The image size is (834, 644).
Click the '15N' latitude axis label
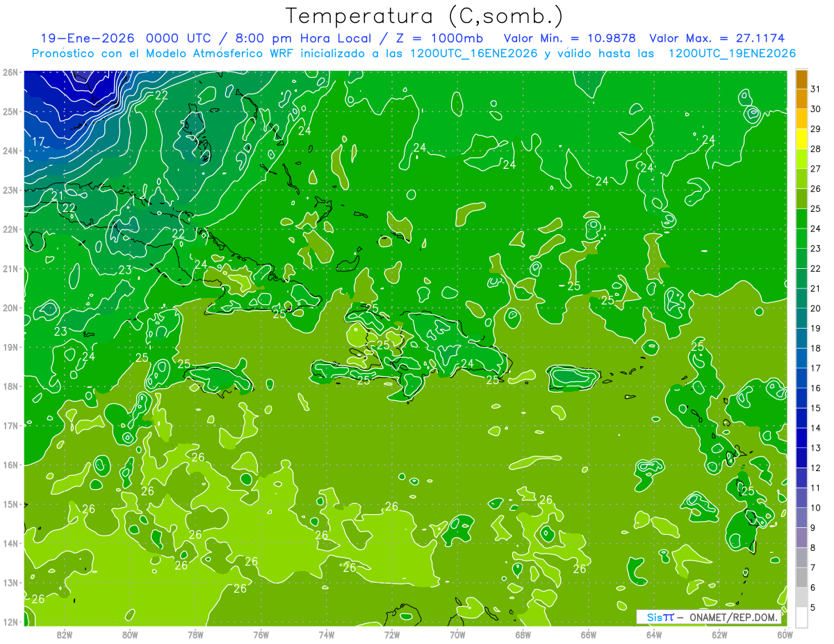(10, 504)
